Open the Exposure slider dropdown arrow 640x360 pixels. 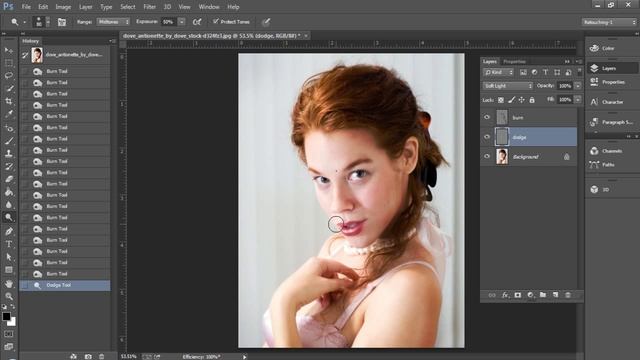(182, 22)
